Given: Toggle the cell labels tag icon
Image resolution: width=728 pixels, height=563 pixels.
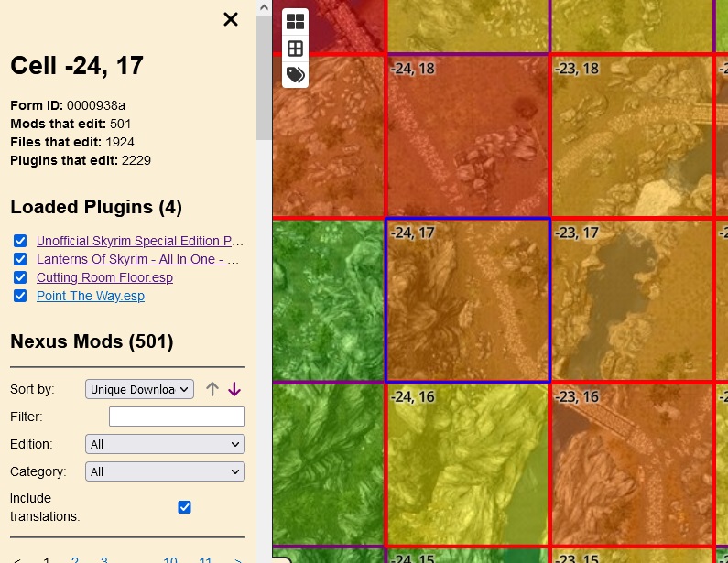Looking at the screenshot, I should pos(295,75).
